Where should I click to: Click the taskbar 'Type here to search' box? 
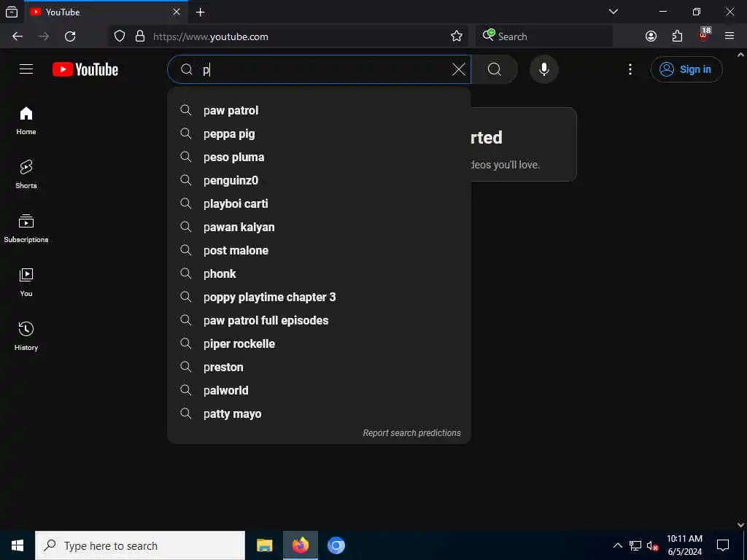click(x=140, y=545)
